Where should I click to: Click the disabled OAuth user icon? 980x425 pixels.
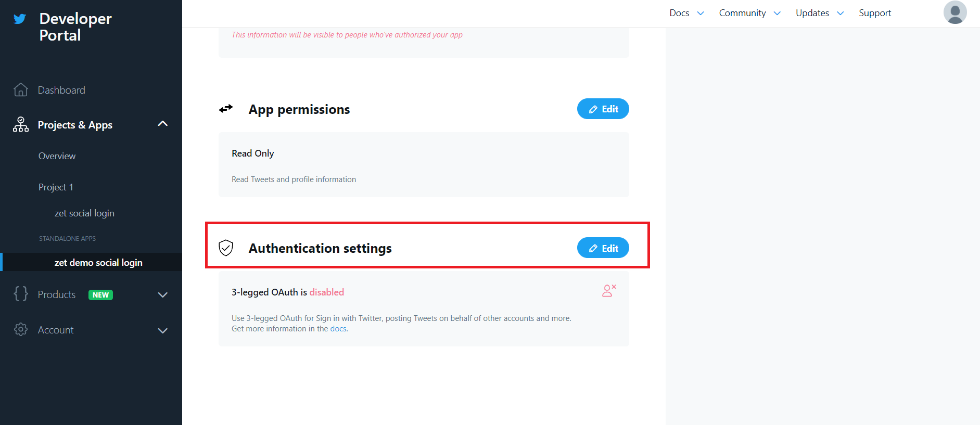[609, 290]
